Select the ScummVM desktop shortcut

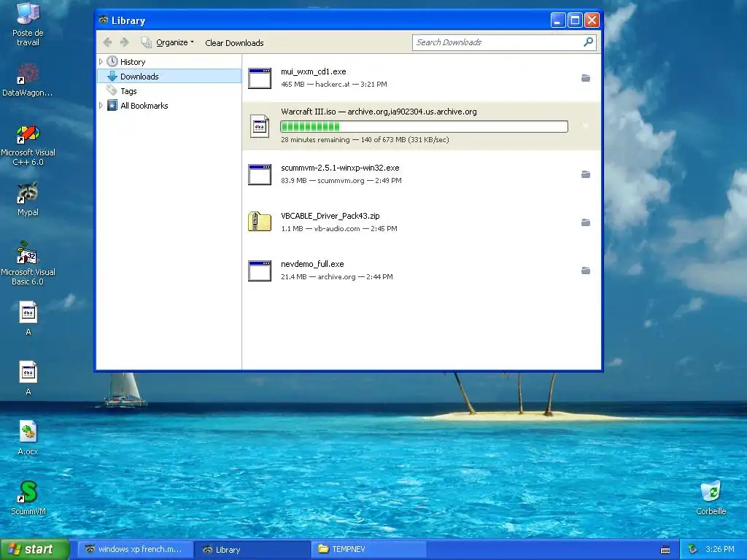28,497
